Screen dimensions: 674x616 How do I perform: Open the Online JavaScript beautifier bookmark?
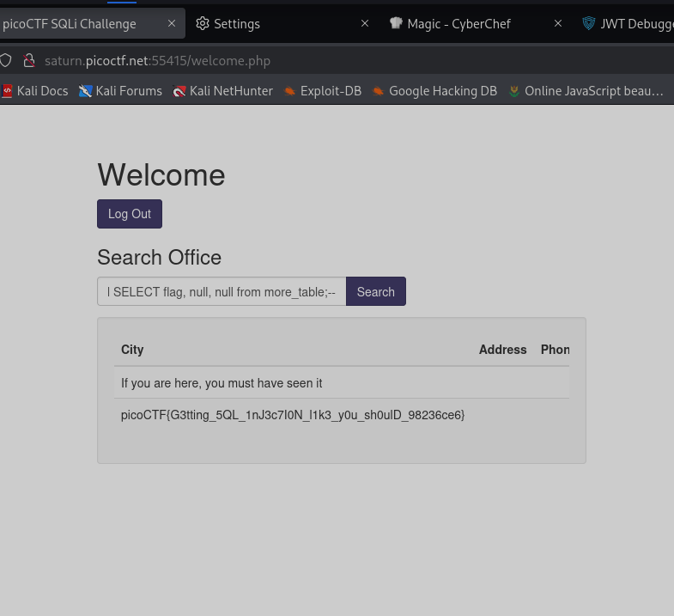586,90
